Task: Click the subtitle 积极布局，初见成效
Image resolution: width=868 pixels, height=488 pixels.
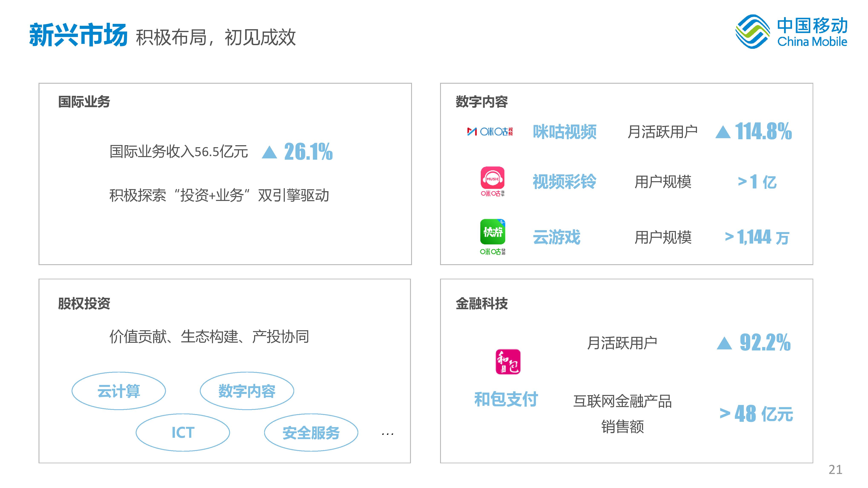Action: click(216, 37)
